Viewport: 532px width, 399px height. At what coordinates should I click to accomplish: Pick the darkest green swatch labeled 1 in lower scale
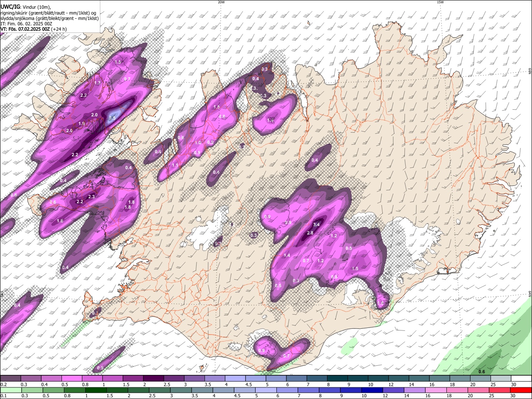[96, 390]
